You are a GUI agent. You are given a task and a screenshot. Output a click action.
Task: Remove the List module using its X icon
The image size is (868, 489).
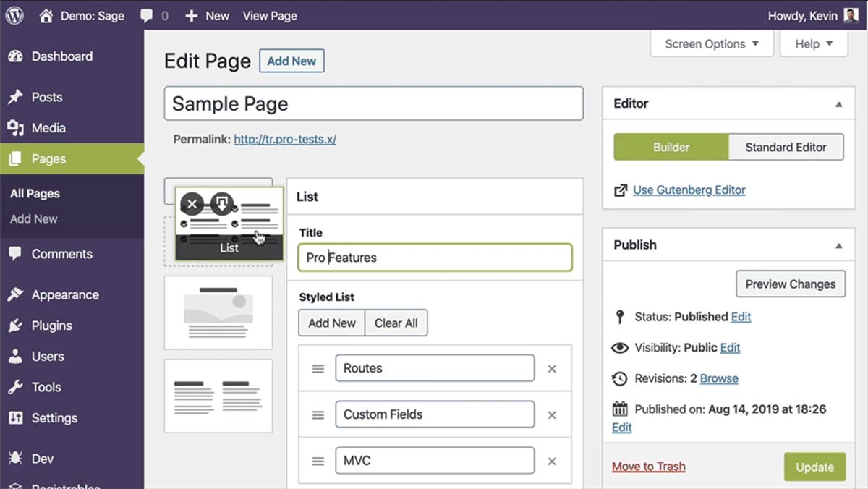(192, 204)
